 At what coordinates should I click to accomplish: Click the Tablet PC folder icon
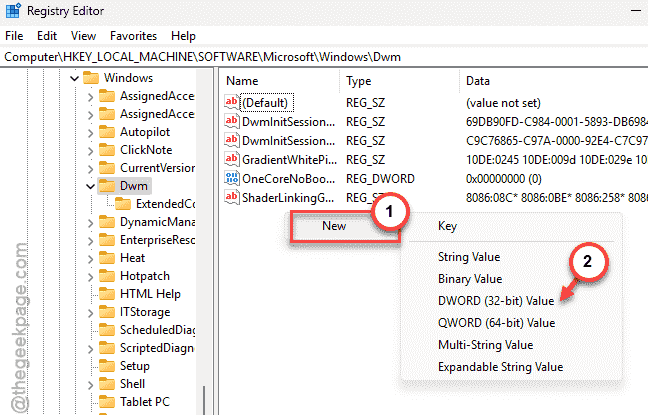[107, 402]
